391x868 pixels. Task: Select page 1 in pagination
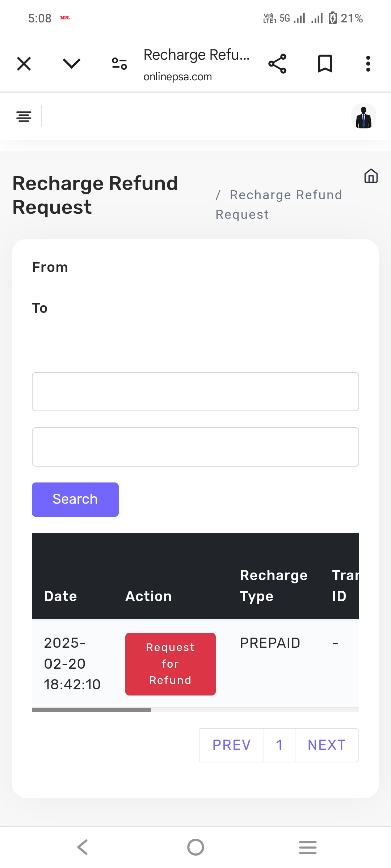click(x=279, y=745)
